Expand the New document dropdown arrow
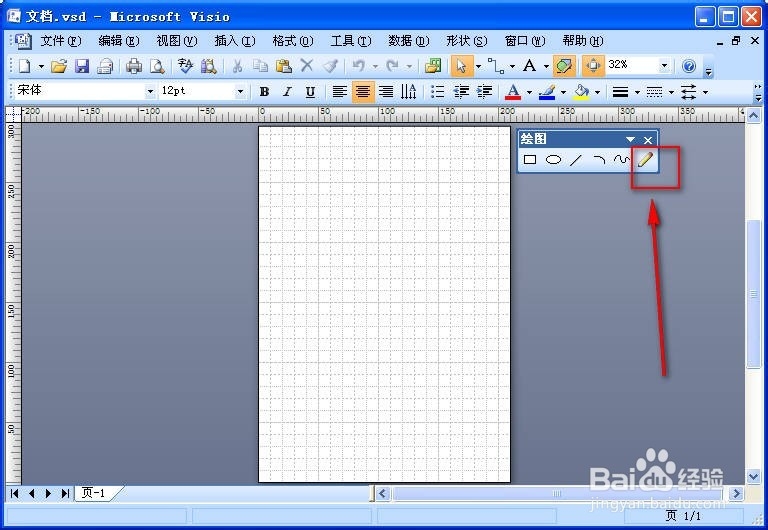768x530 pixels. [x=41, y=66]
